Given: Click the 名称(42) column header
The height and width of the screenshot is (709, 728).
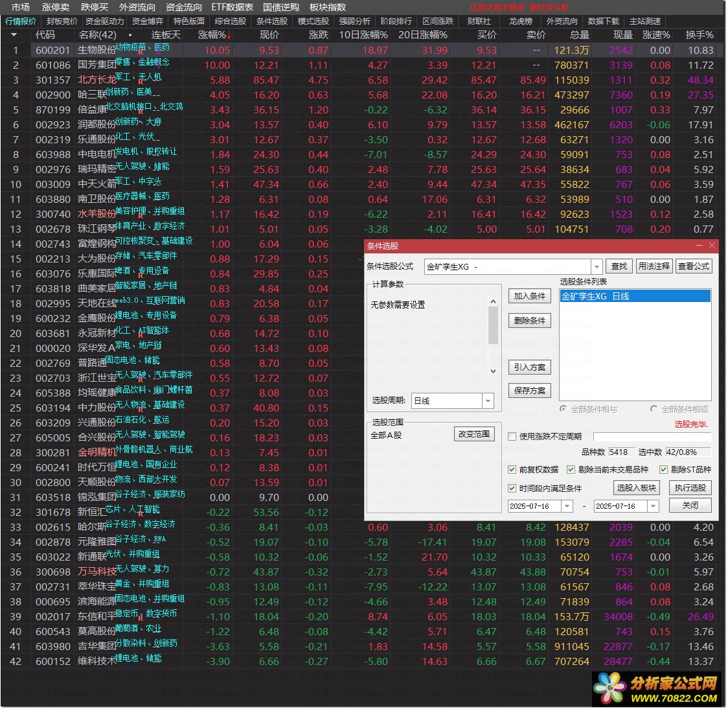Looking at the screenshot, I should [98, 35].
